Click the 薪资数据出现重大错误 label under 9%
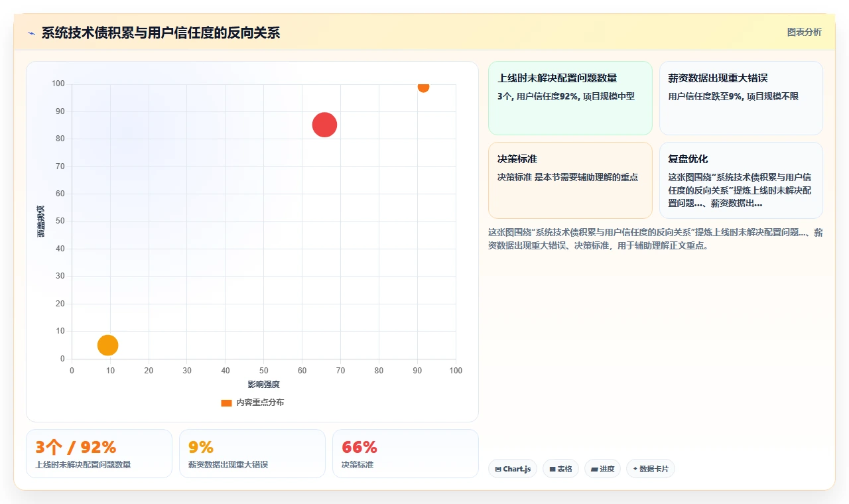Image resolution: width=849 pixels, height=504 pixels. click(x=228, y=465)
